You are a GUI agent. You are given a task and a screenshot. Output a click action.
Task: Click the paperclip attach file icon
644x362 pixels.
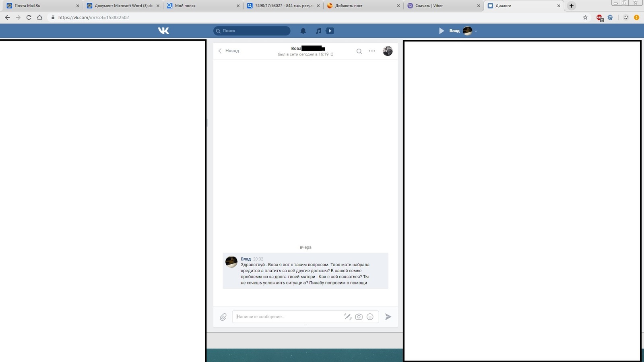click(223, 317)
